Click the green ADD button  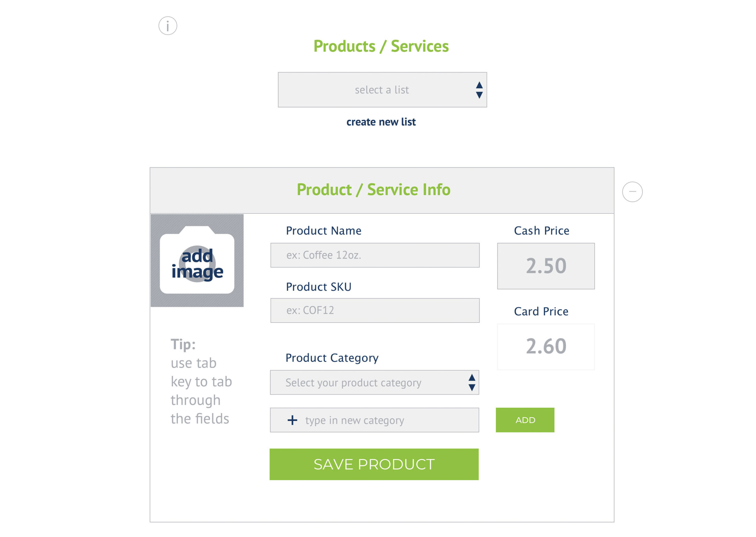[525, 420]
